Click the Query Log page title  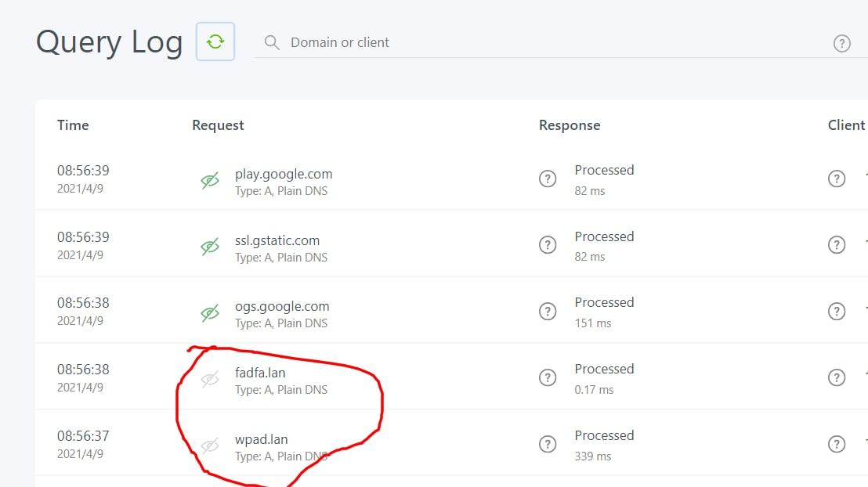click(x=109, y=42)
